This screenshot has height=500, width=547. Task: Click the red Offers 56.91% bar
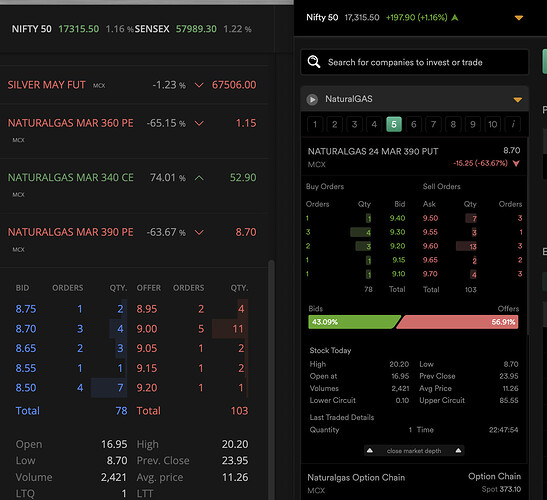(x=458, y=322)
